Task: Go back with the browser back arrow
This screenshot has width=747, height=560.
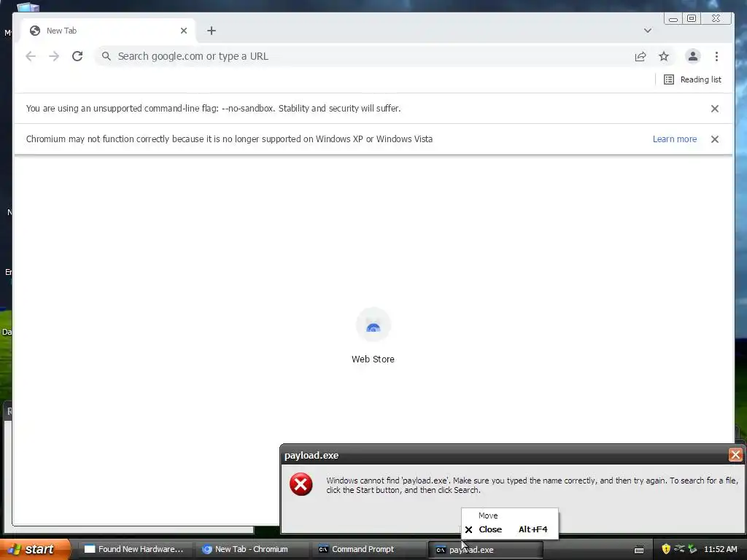Action: click(x=31, y=56)
